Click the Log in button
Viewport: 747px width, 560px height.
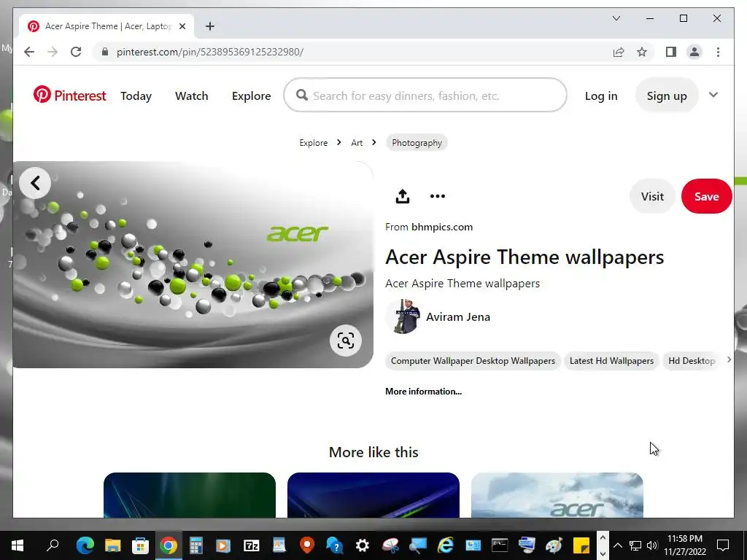[601, 96]
